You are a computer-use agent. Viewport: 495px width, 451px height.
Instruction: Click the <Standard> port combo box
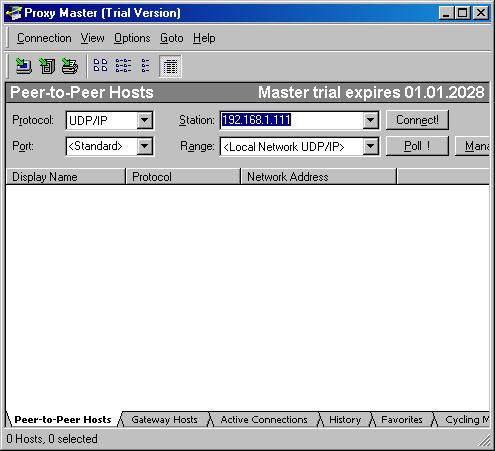pyautogui.click(x=110, y=146)
